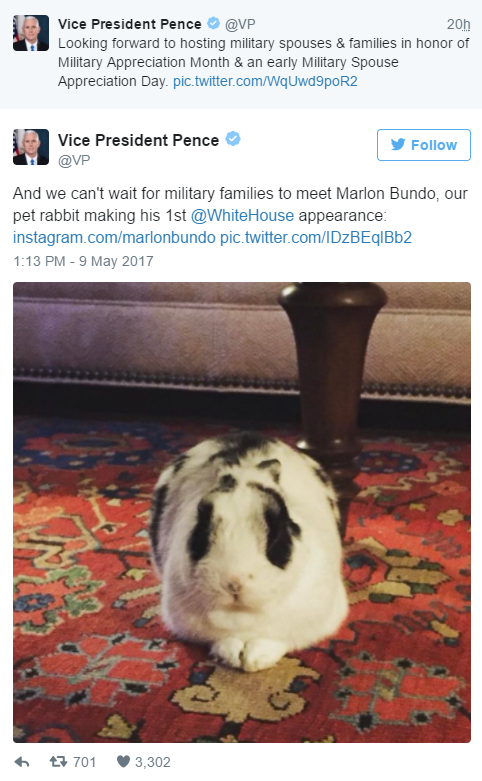The width and height of the screenshot is (482, 781).
Task: Retweet the Marlon Bundo tweet
Action: [58, 762]
